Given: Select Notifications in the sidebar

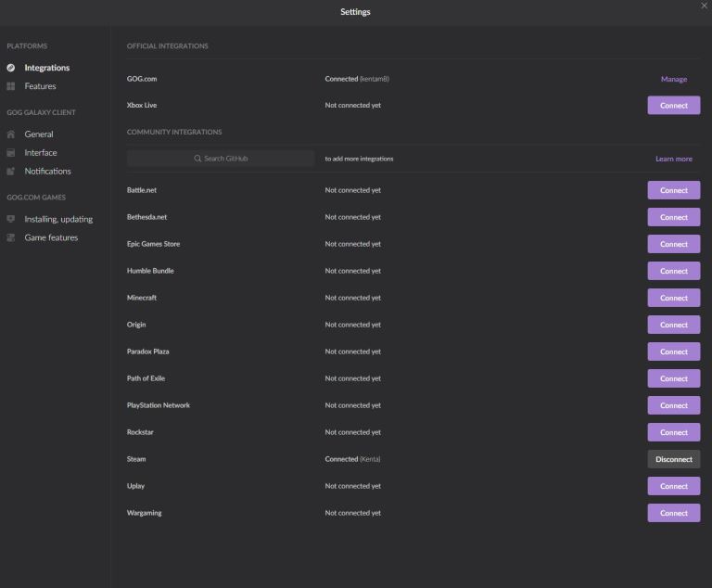Looking at the screenshot, I should pyautogui.click(x=47, y=172).
